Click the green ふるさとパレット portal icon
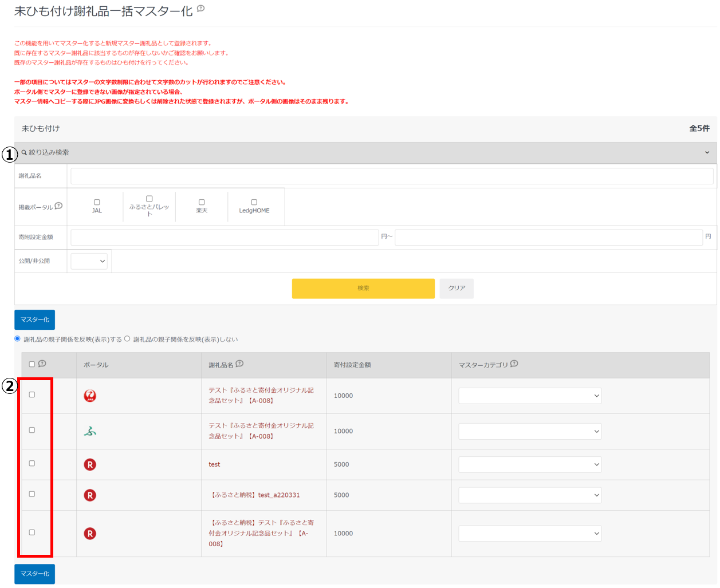 click(x=90, y=431)
